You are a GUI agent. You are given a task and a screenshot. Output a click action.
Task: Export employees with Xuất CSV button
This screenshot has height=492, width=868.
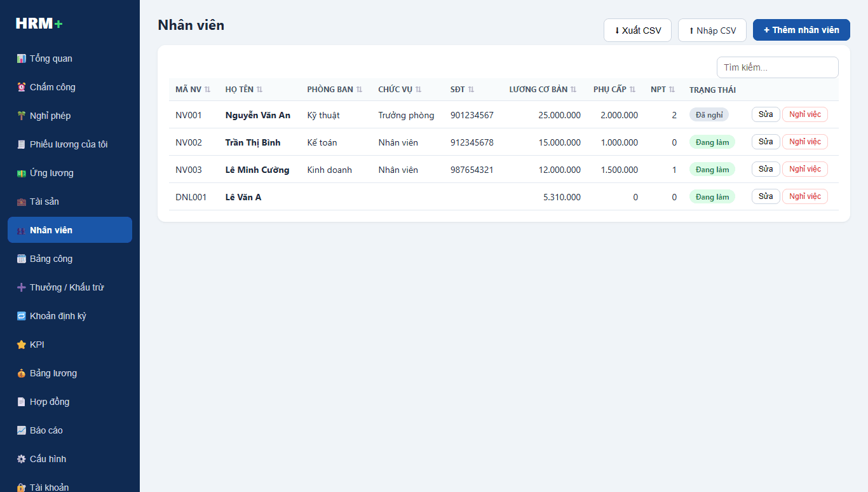point(637,31)
